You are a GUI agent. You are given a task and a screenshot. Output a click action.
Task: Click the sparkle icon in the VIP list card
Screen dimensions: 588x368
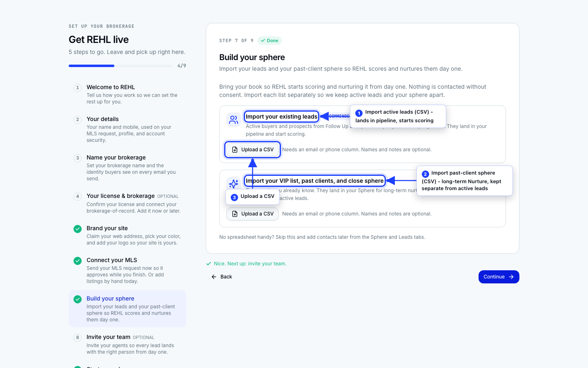point(234,184)
